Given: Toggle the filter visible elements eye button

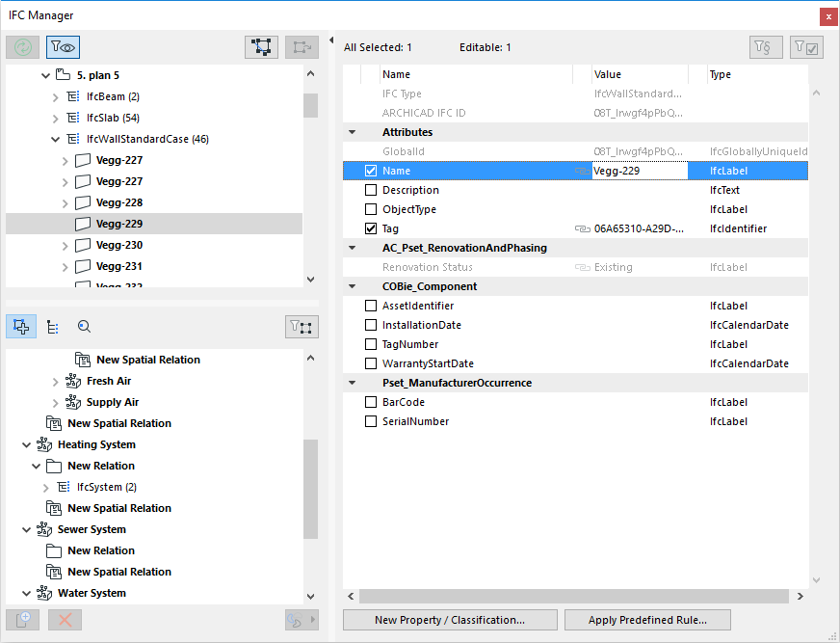Looking at the screenshot, I should (64, 47).
